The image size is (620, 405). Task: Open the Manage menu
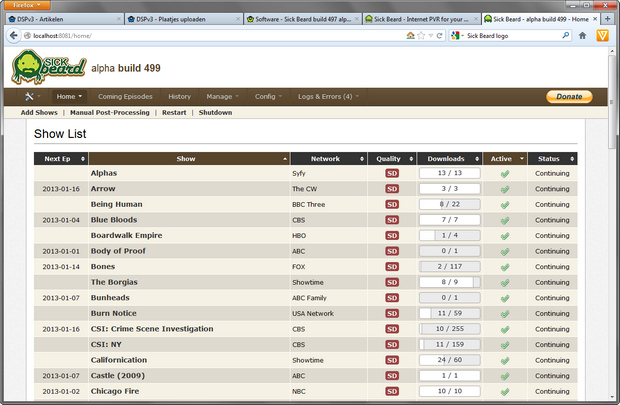click(x=222, y=97)
